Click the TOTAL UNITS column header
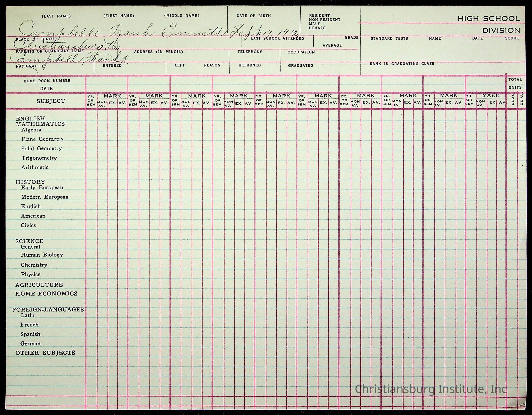This screenshot has height=415, width=532. click(x=515, y=83)
